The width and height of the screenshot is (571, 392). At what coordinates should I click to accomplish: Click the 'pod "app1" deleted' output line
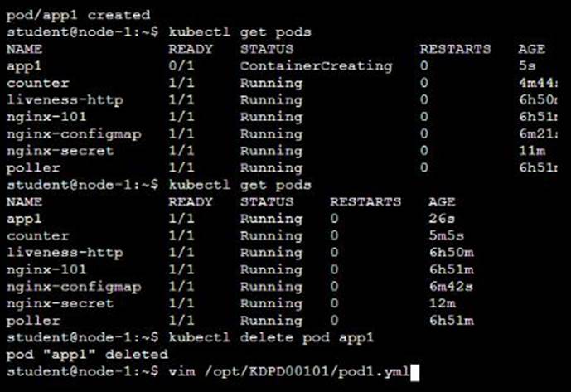point(75,354)
